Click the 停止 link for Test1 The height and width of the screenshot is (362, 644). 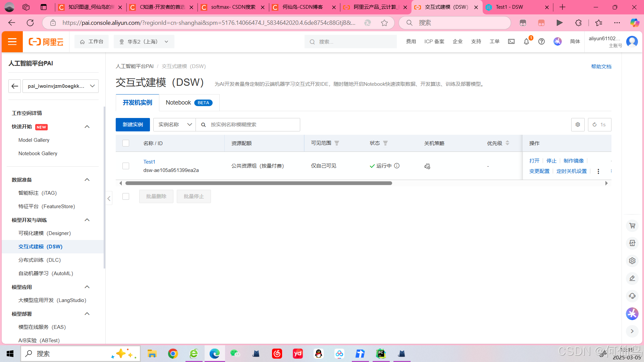coord(551,161)
